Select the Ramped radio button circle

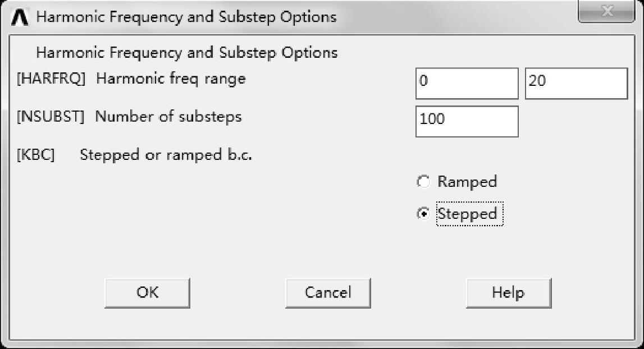(423, 182)
